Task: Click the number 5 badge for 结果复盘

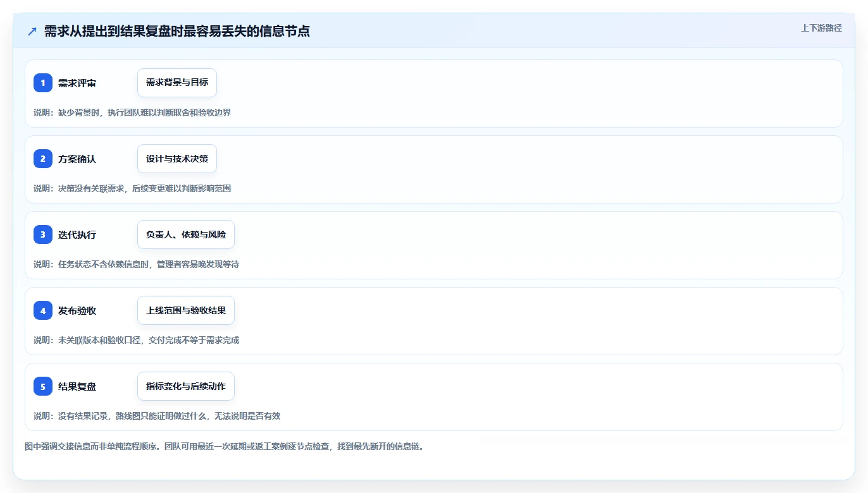Action: coord(43,386)
